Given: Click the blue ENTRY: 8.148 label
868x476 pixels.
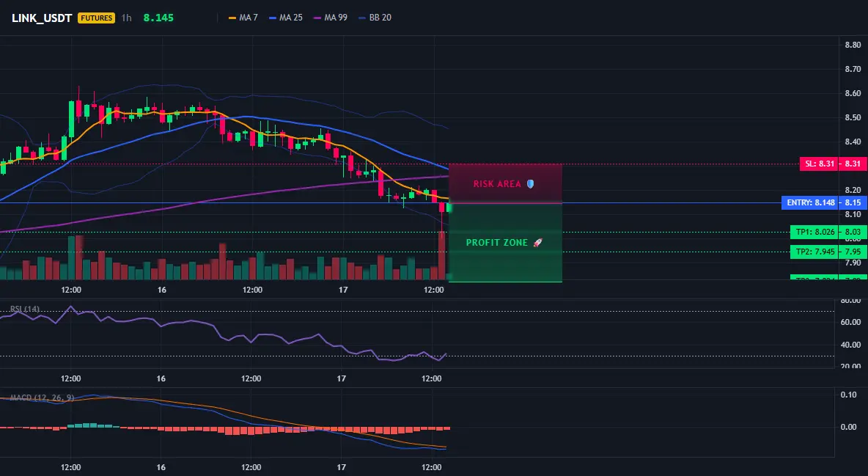Looking at the screenshot, I should pos(810,202).
